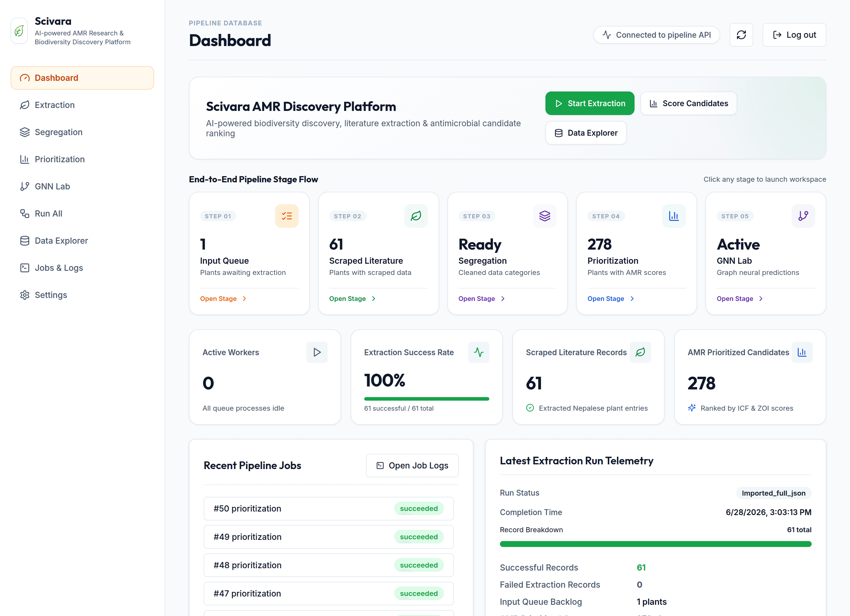850x616 pixels.
Task: Click the Settings gear icon in sidebar
Action: point(25,295)
